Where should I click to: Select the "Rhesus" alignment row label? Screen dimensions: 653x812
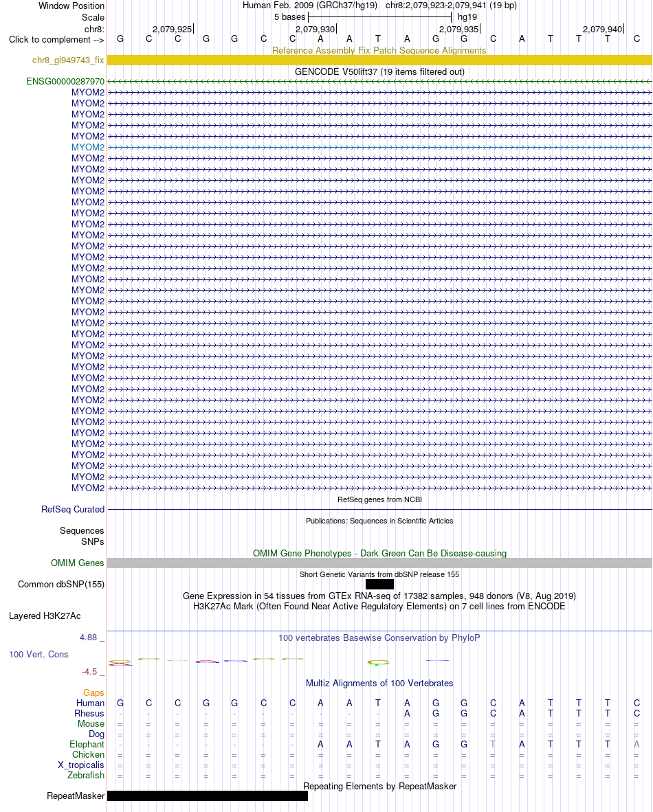pos(89,713)
